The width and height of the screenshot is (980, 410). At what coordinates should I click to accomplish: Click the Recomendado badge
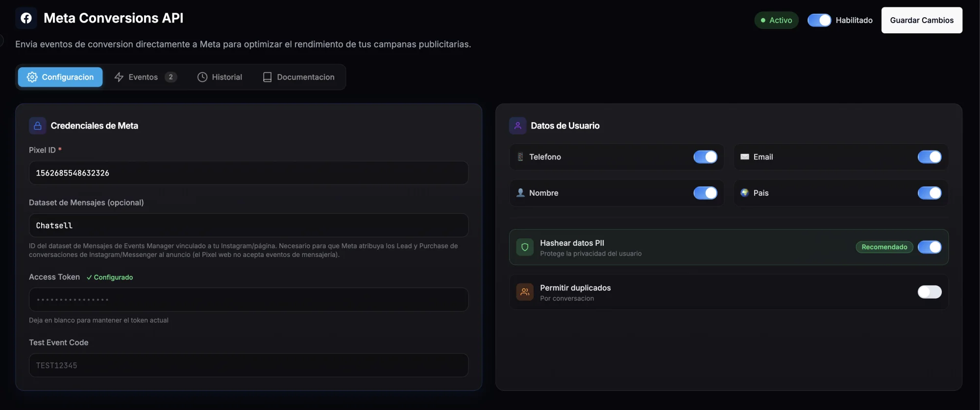click(x=884, y=247)
